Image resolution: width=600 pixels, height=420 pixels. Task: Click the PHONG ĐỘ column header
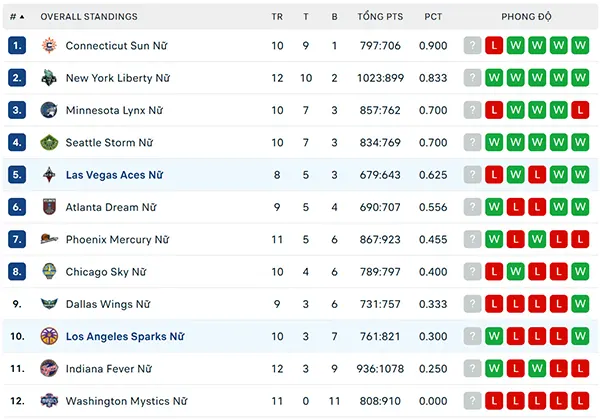point(526,17)
